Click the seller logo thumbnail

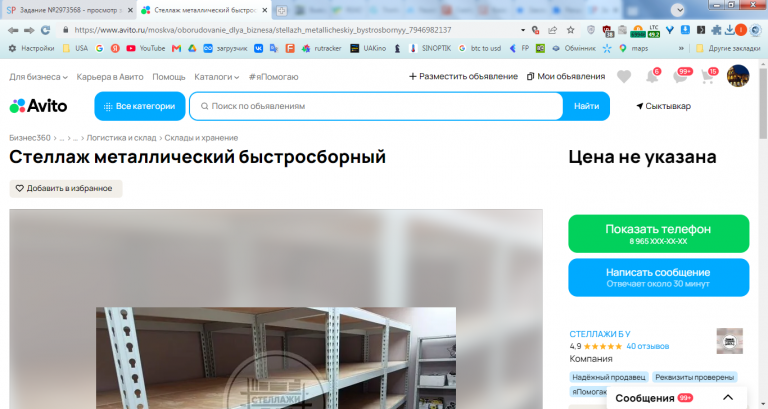(729, 341)
